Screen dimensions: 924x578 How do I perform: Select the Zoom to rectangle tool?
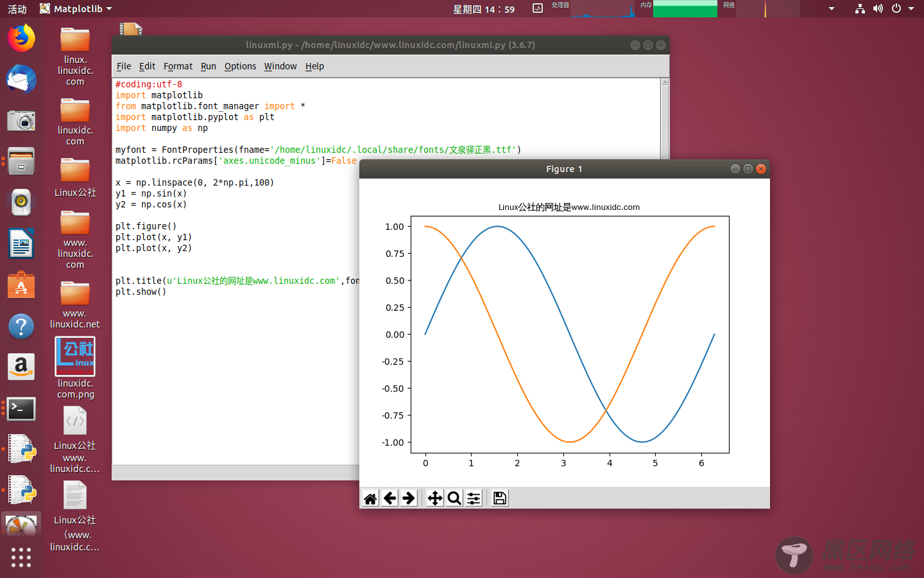pyautogui.click(x=454, y=498)
